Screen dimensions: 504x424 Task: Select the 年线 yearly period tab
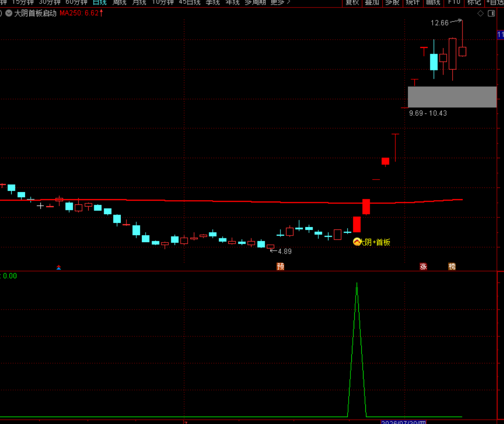click(233, 3)
